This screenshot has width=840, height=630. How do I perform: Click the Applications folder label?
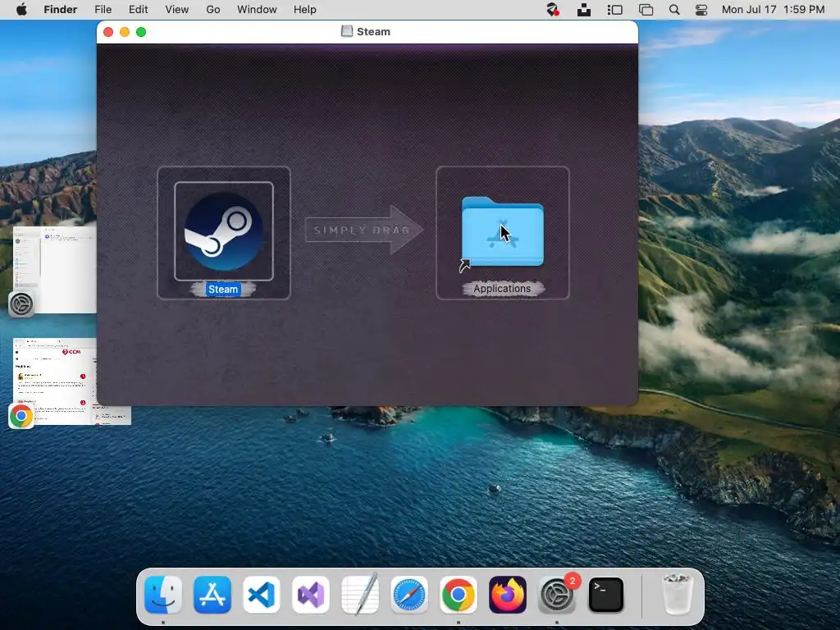(x=502, y=289)
